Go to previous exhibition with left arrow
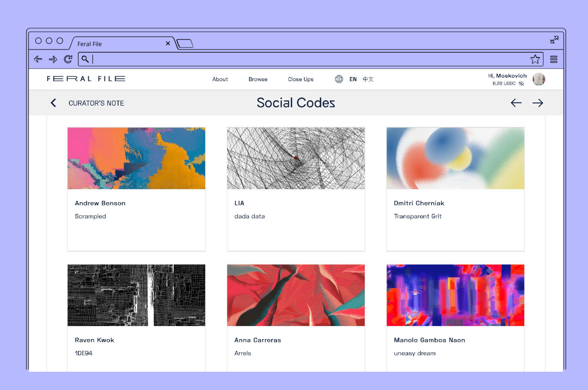Image resolution: width=588 pixels, height=390 pixels. tap(516, 103)
